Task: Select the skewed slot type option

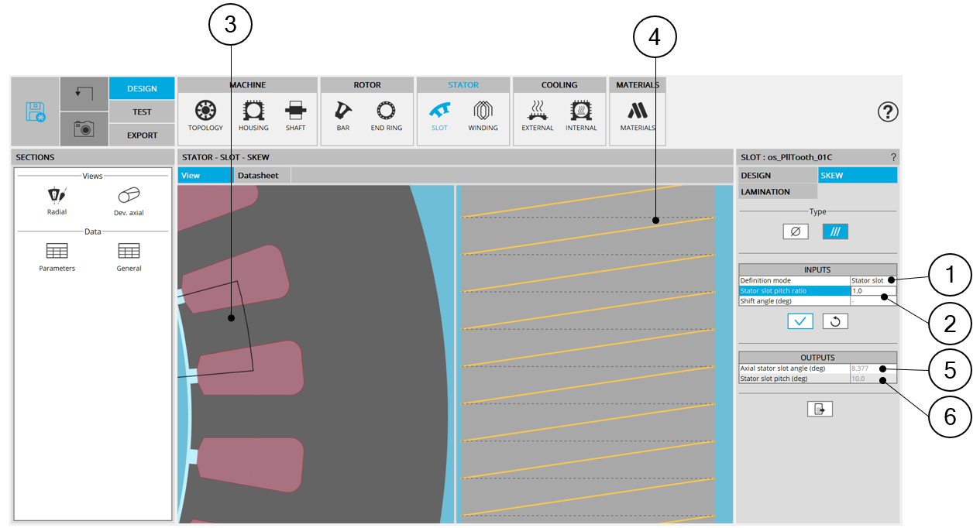Action: 834,231
